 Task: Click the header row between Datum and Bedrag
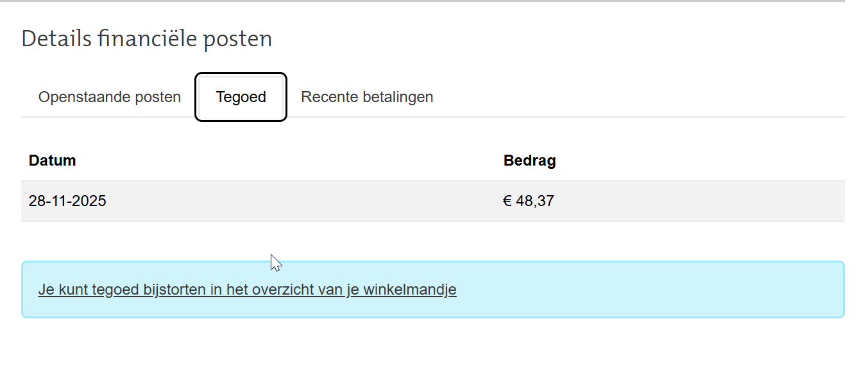pos(289,160)
